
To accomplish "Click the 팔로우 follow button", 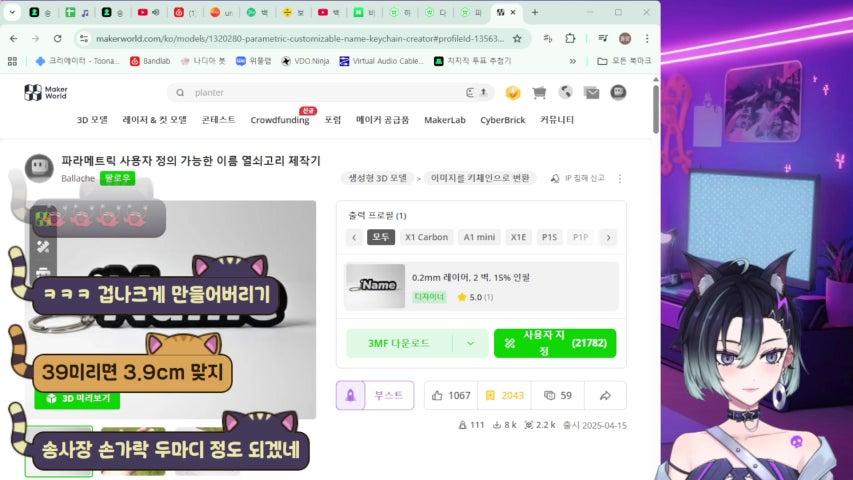I will pyautogui.click(x=118, y=179).
